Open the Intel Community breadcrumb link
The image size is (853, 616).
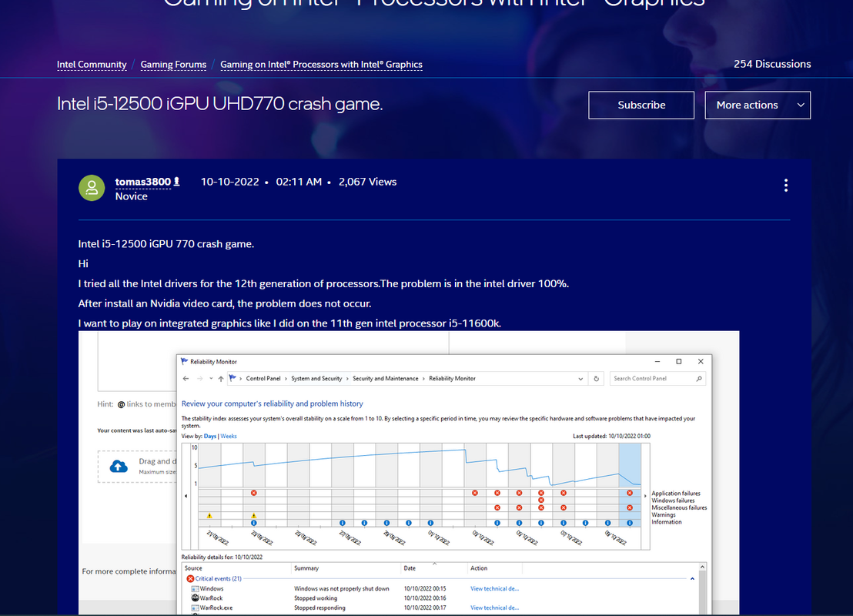click(x=92, y=64)
